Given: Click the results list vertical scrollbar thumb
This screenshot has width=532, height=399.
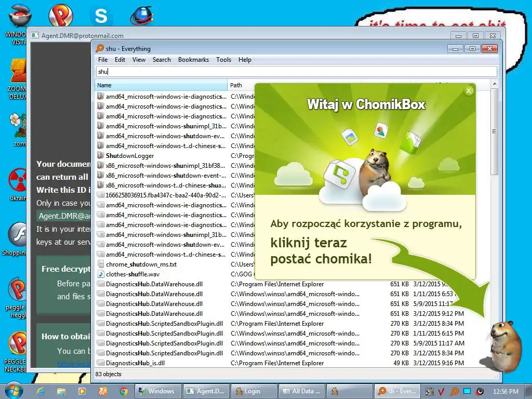Looking at the screenshot, I should [494, 131].
